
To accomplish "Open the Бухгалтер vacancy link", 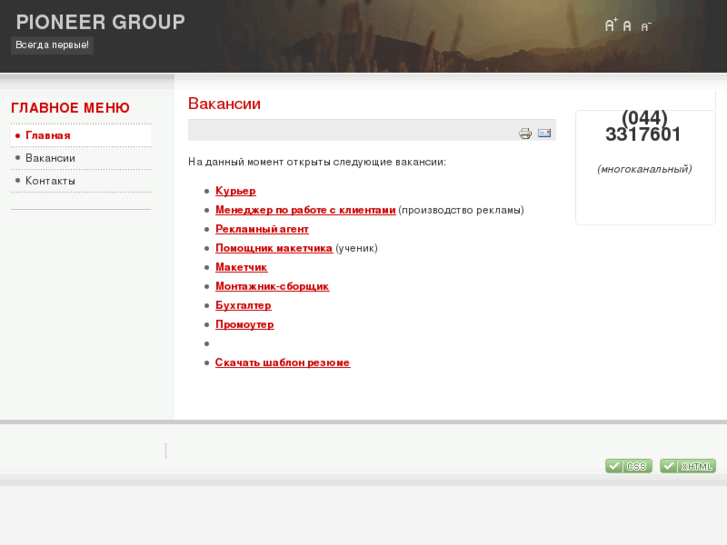I will click(x=243, y=305).
